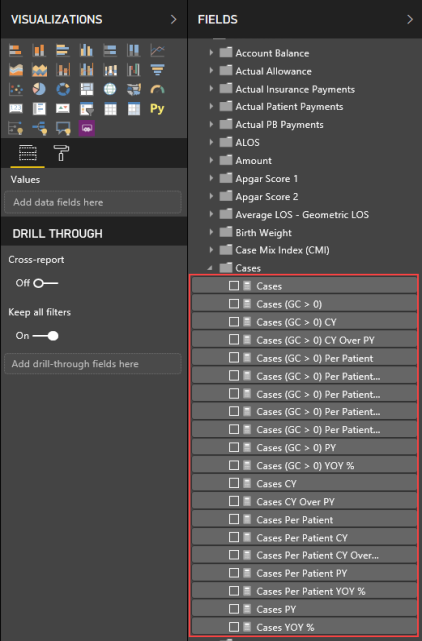This screenshot has width=422, height=641.
Task: Select the Map globe visual
Action: [110, 89]
